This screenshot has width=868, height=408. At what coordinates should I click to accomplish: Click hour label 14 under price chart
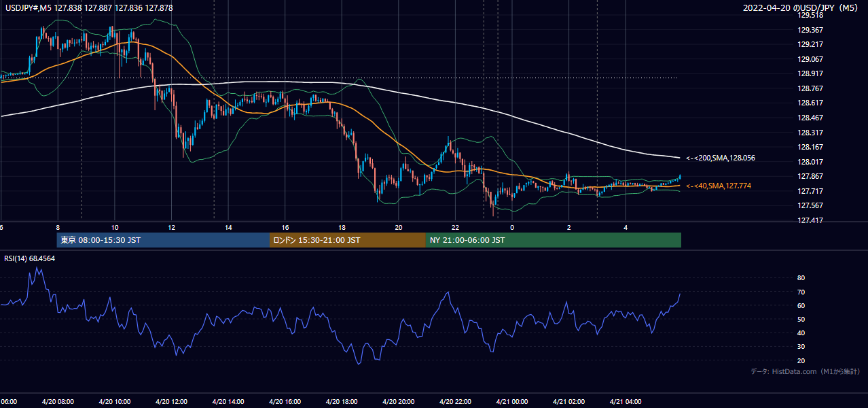point(228,227)
